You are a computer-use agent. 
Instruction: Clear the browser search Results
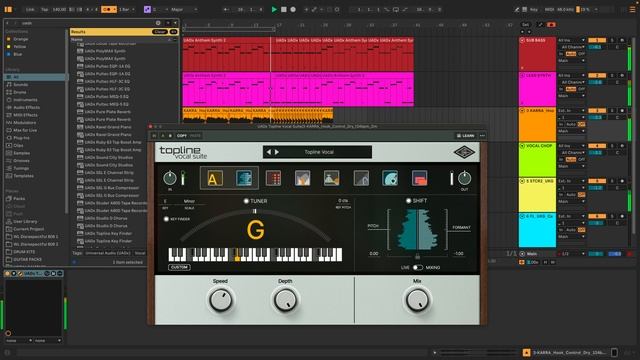tap(160, 32)
